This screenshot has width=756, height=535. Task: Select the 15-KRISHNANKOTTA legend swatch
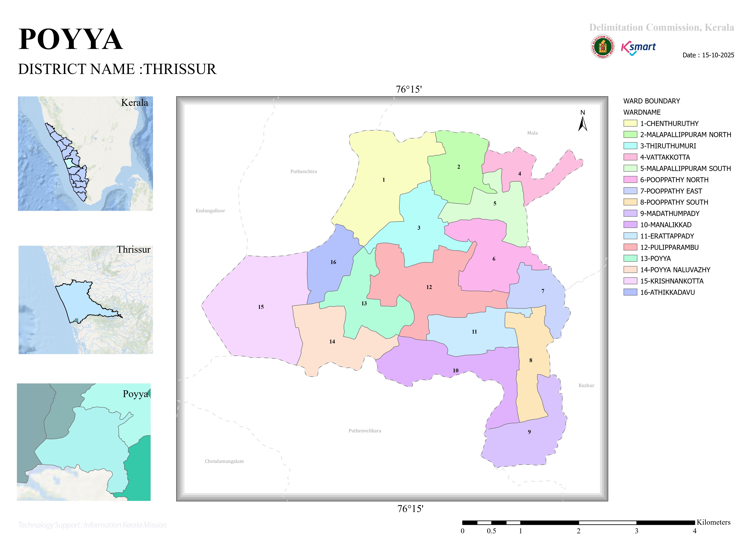coord(630,281)
